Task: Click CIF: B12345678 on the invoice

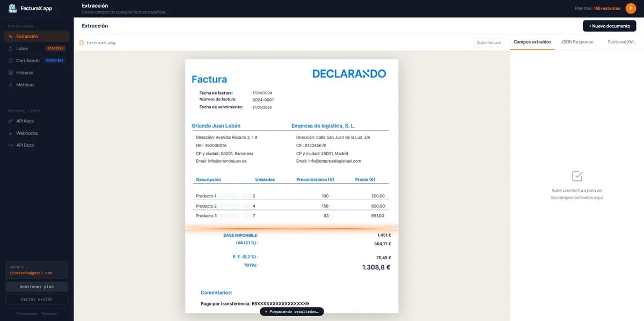Action: coord(311,145)
